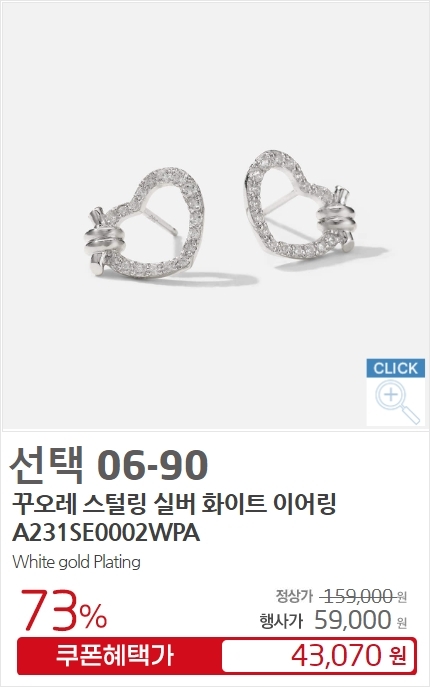
Task: Click the 43,070 원 coupon price box
Action: coord(318,656)
